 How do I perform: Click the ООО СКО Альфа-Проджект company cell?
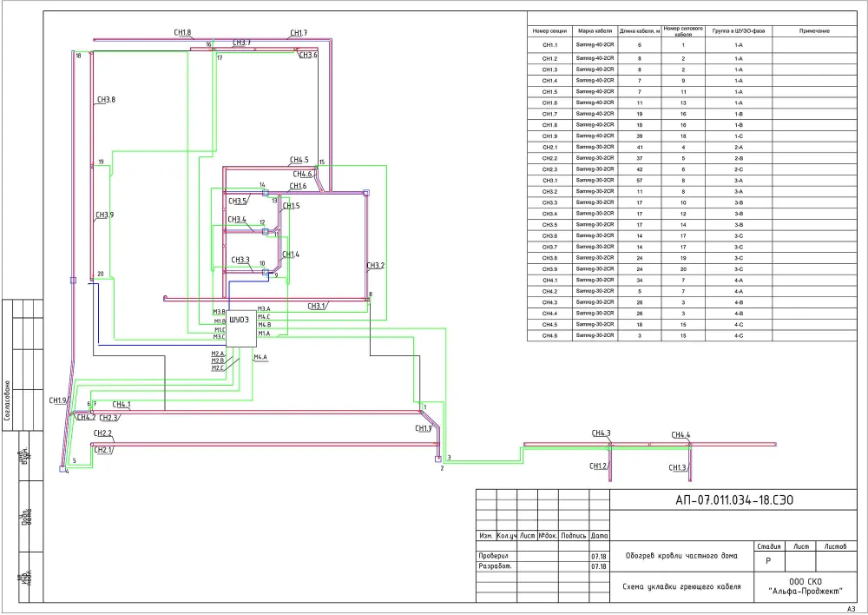coord(806,586)
